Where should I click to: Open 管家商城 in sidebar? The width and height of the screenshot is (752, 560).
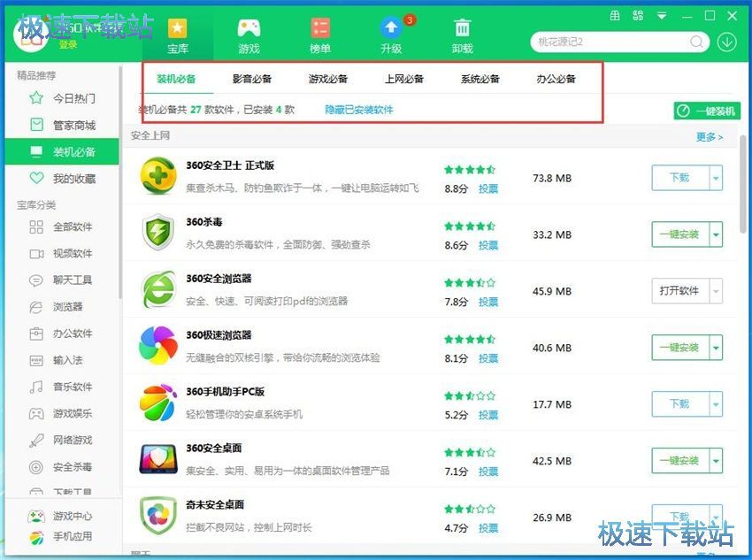click(x=61, y=125)
